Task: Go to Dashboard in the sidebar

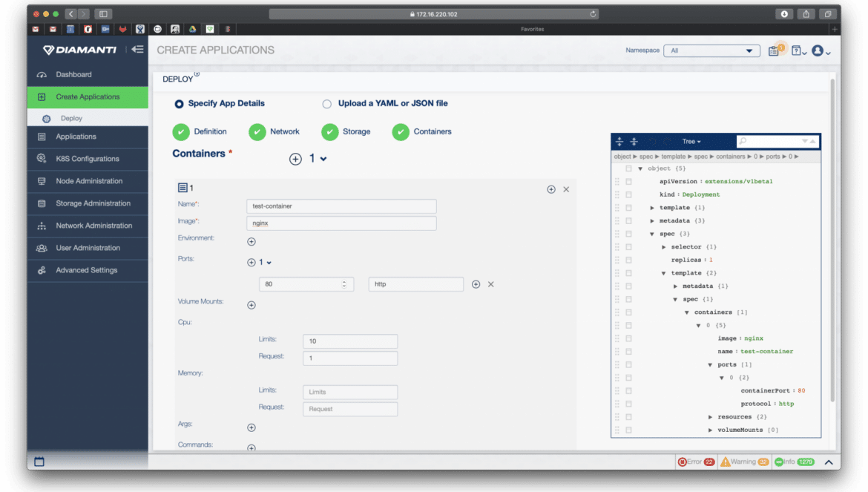Action: 88,75
